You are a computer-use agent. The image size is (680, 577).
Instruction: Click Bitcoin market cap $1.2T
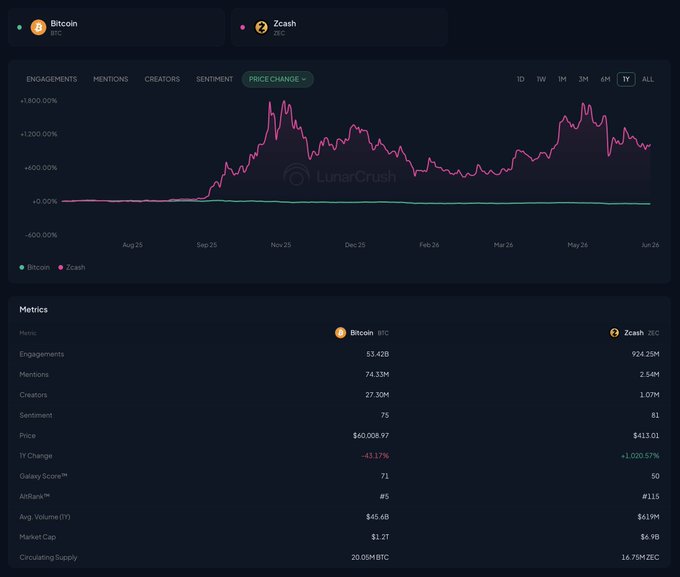380,537
